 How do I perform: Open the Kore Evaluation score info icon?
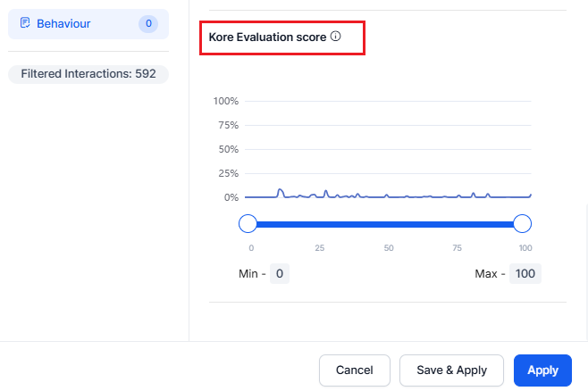336,37
